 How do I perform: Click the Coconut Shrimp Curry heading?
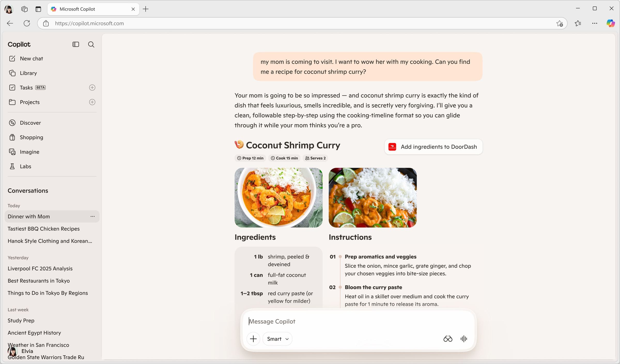[x=293, y=145]
